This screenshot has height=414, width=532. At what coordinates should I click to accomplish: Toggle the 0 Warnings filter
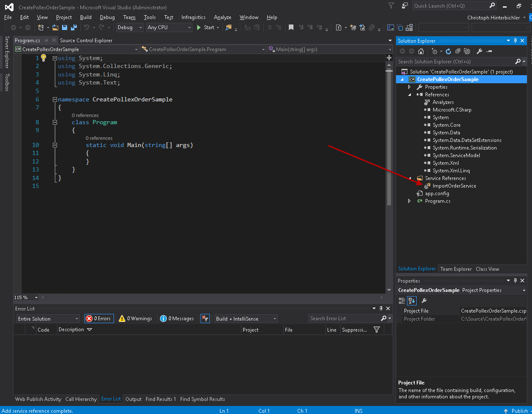pyautogui.click(x=136, y=319)
